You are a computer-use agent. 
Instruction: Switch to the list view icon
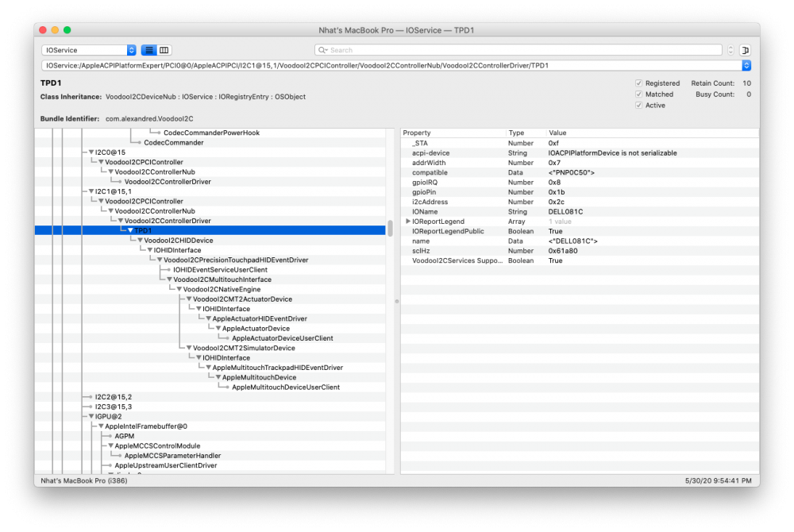point(149,50)
